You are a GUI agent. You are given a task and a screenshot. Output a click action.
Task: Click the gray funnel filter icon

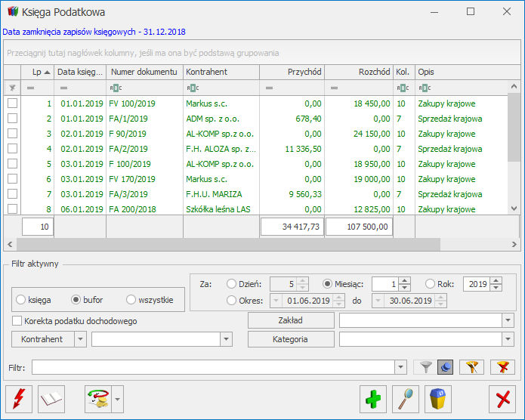(x=425, y=367)
